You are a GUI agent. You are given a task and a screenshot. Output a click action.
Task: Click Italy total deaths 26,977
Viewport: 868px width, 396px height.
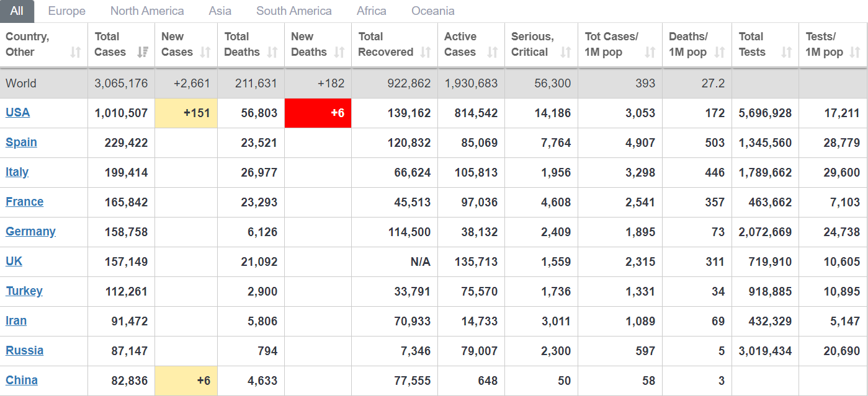click(x=259, y=172)
